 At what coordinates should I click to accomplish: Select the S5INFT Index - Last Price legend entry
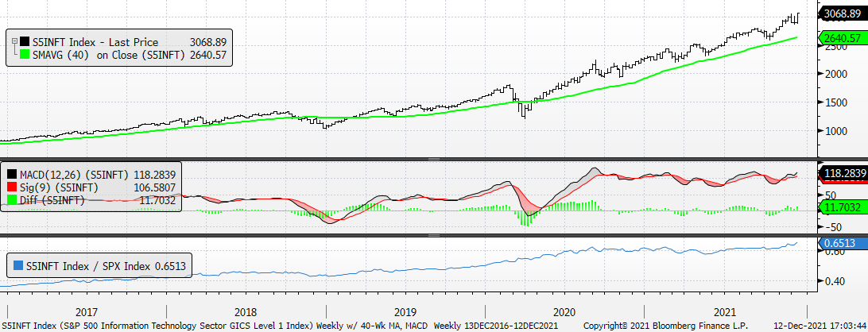(95, 42)
